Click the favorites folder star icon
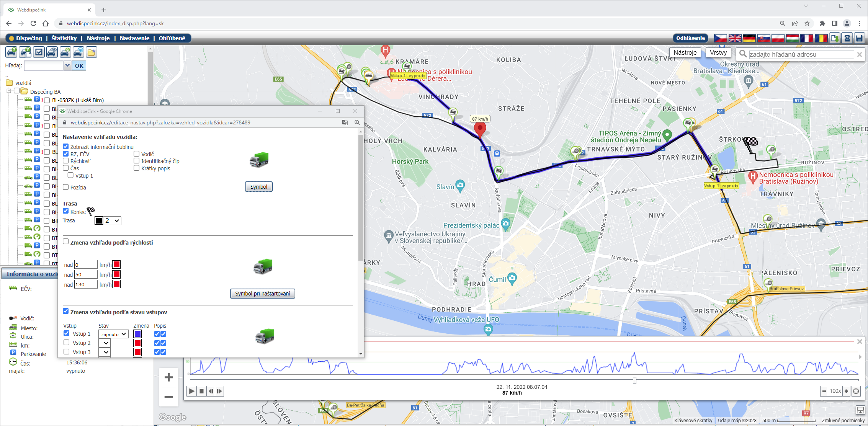 click(x=91, y=52)
